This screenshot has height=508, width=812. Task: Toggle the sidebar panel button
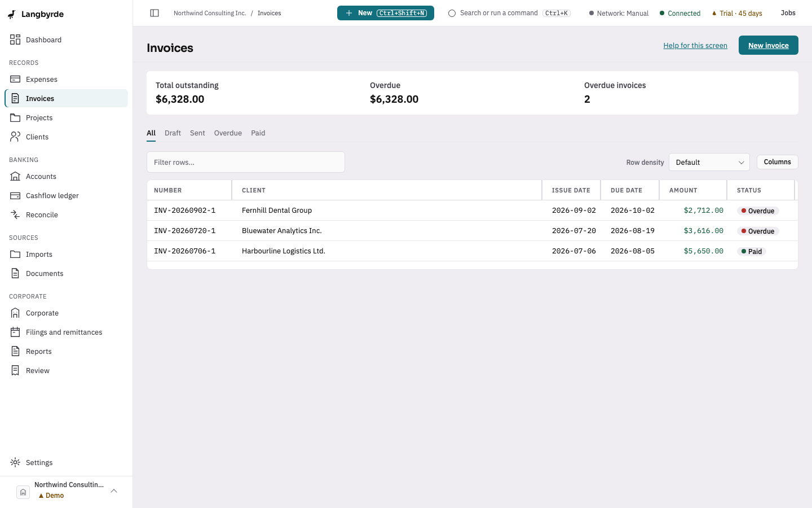pos(155,13)
